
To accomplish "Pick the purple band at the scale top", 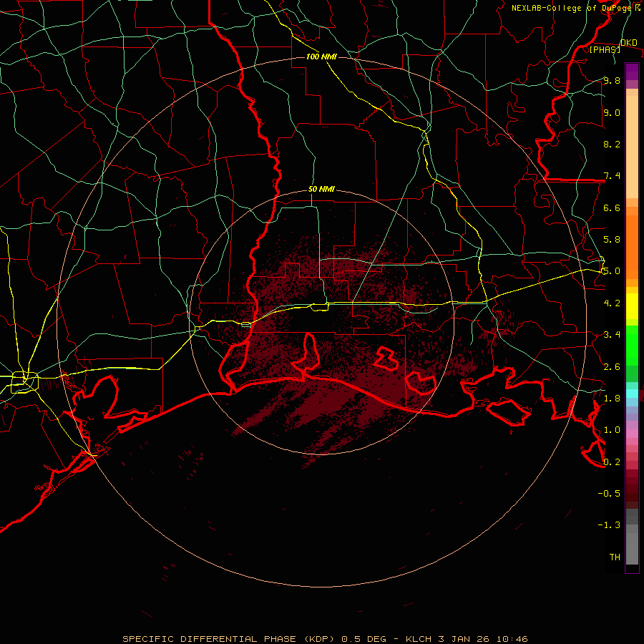I will (x=632, y=72).
